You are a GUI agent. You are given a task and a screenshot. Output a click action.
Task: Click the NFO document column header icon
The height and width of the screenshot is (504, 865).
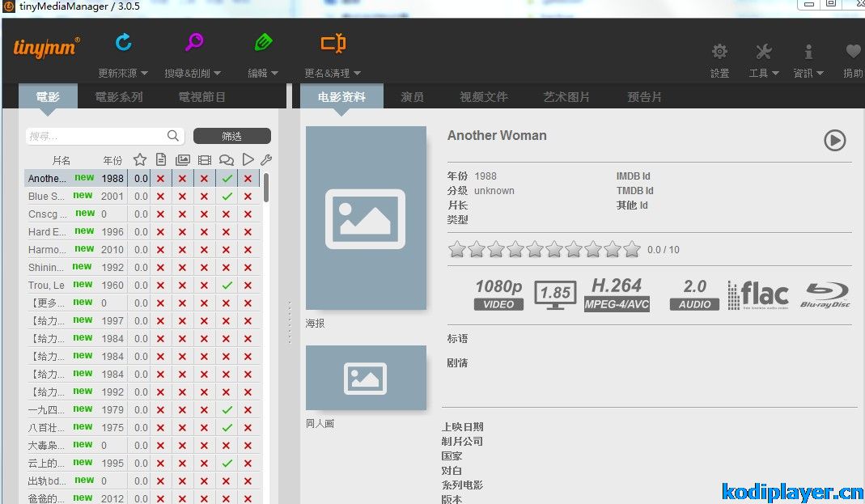161,160
